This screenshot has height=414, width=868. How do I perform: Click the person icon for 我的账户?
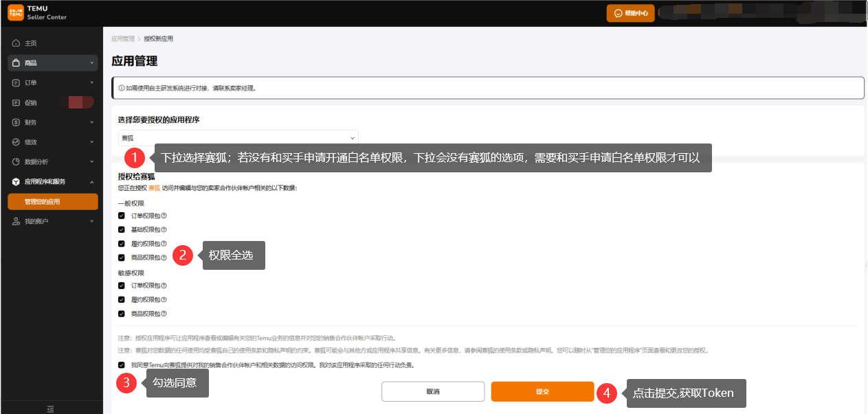(x=16, y=222)
